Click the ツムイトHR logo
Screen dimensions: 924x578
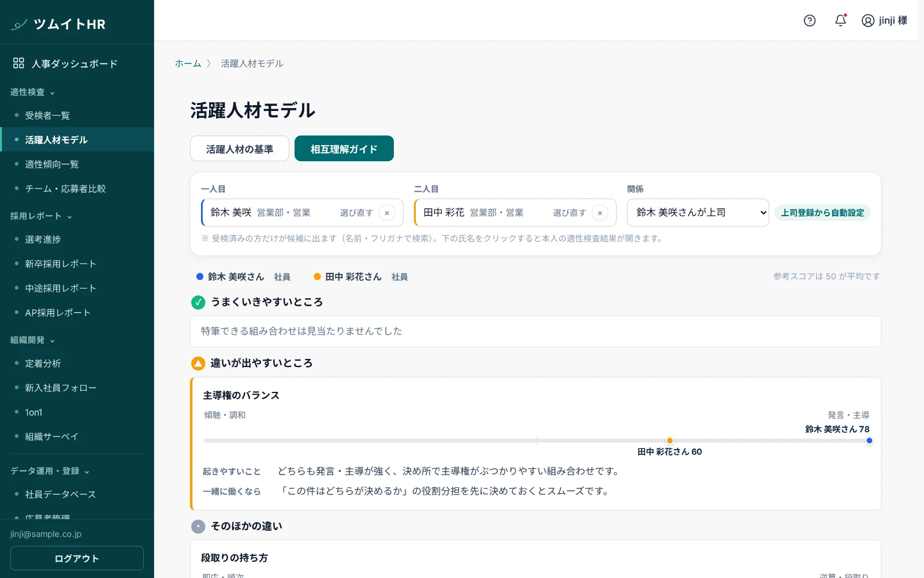58,24
